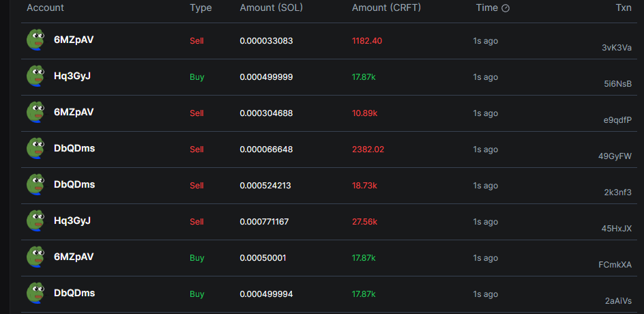Click the Pepe avatar in the 3vK3Va row
Viewport: 644px width, 314px height.
coord(35,40)
